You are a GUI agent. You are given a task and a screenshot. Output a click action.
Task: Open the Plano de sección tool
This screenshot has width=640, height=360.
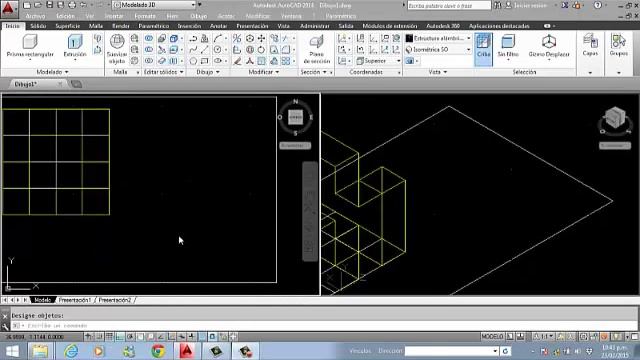click(x=317, y=49)
